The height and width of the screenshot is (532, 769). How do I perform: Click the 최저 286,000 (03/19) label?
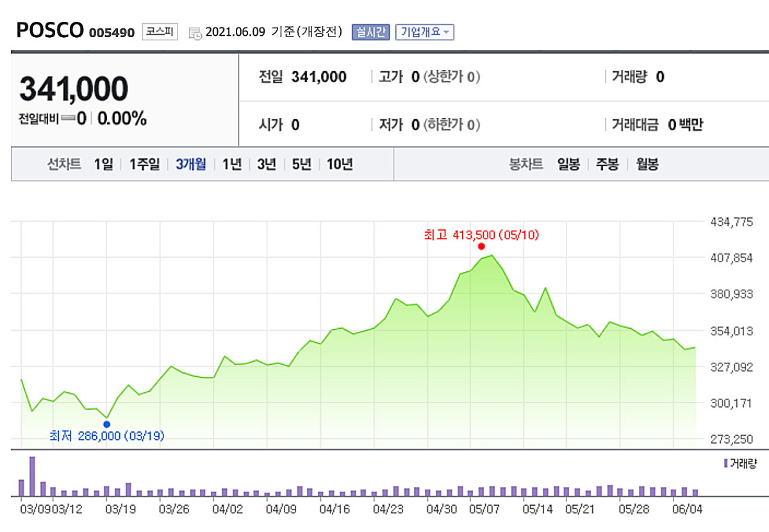107,436
